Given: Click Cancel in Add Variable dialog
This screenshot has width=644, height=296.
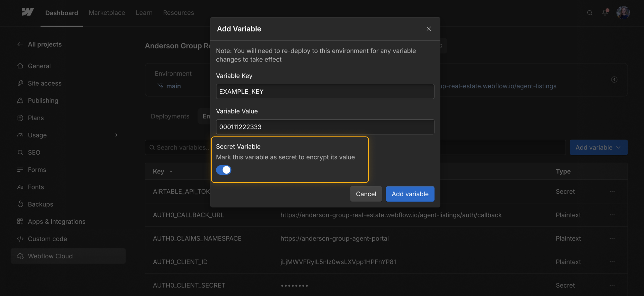Looking at the screenshot, I should pos(366,194).
